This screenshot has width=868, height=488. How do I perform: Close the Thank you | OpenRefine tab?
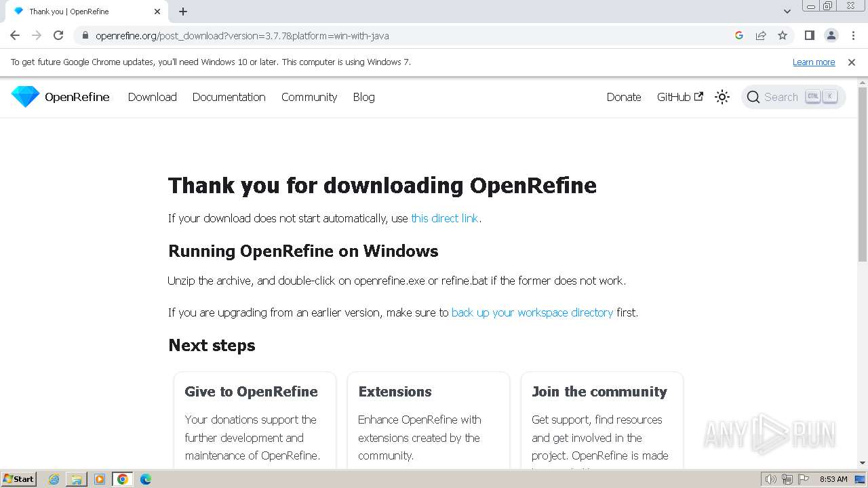click(157, 12)
